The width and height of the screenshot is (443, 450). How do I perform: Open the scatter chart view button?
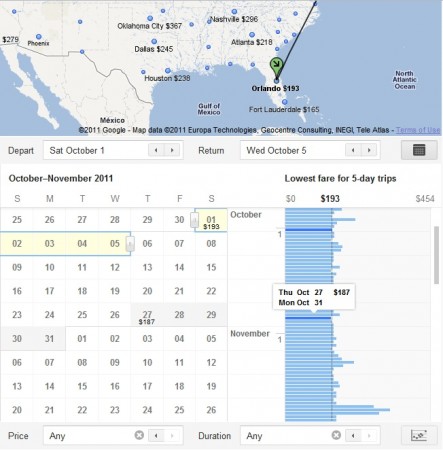[x=419, y=435]
